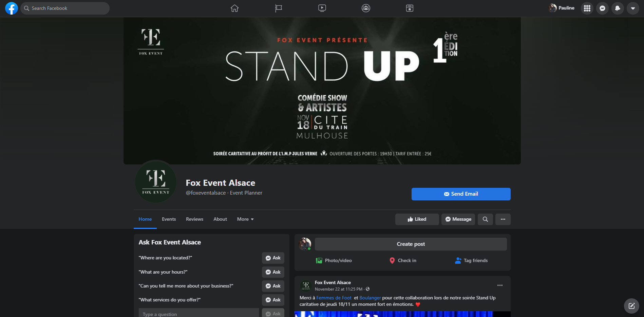Open Pauline's profile
Screen dimensions: 644x317
[x=562, y=8]
